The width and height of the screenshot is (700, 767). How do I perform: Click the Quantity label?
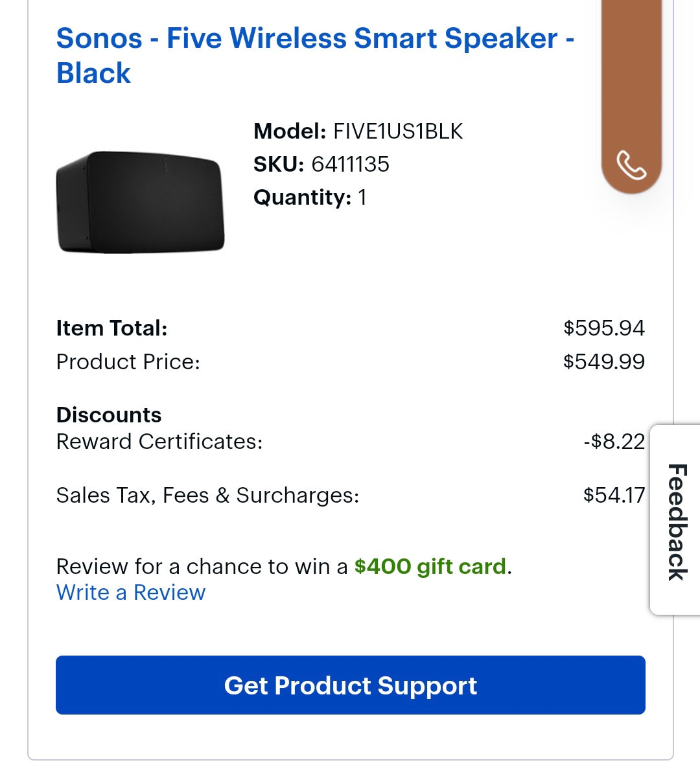point(302,198)
